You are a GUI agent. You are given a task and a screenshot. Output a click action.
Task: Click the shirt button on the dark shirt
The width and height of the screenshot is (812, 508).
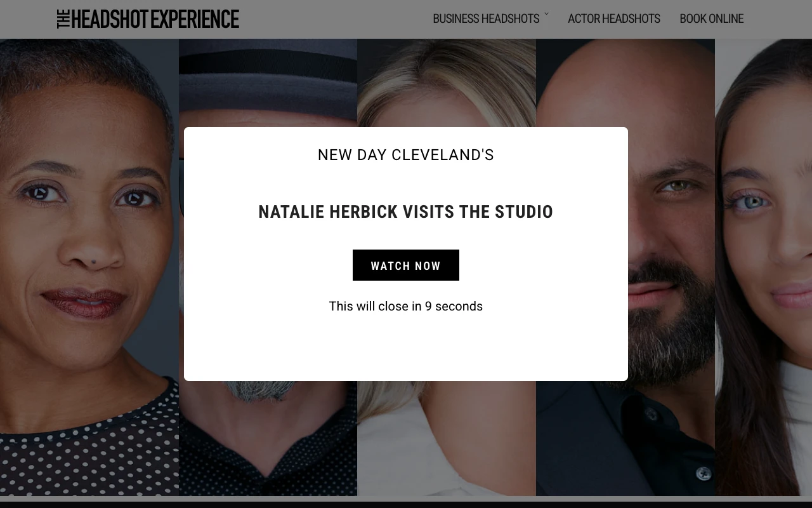click(x=703, y=473)
